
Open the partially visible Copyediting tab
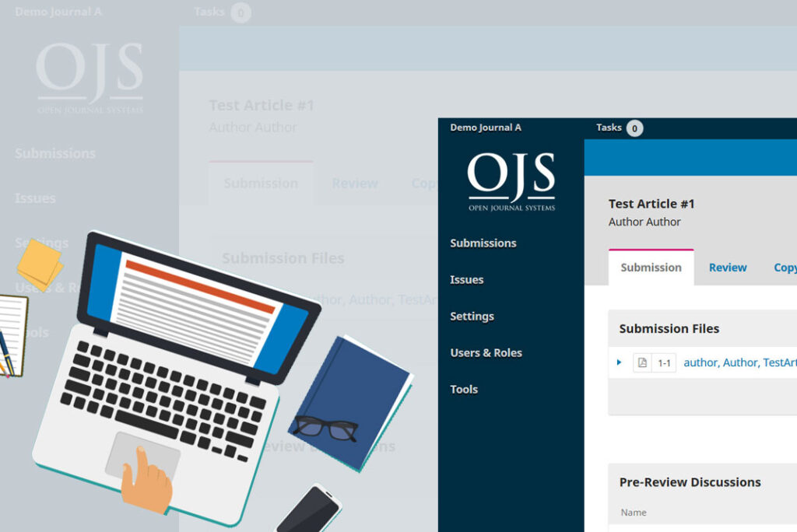point(785,268)
